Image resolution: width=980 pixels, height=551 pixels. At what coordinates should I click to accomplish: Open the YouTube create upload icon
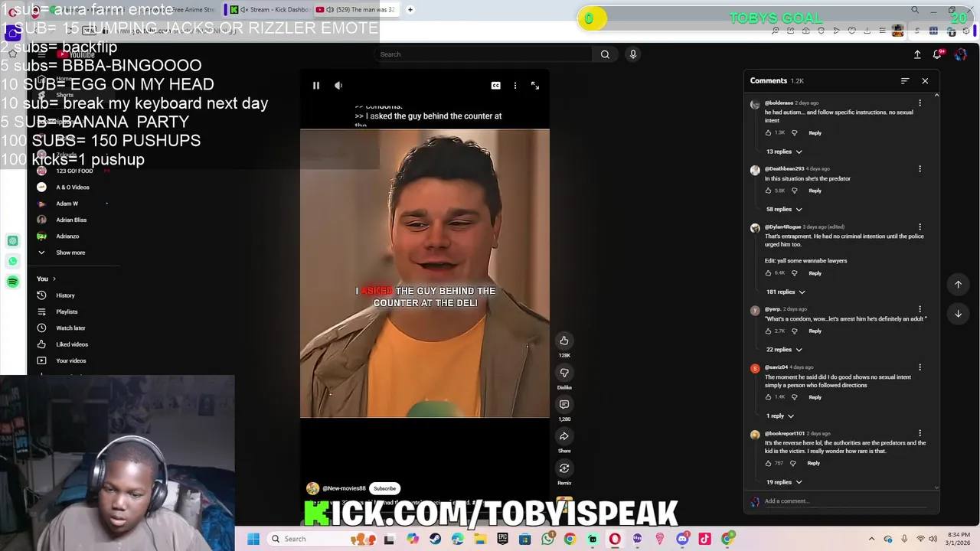tap(917, 54)
